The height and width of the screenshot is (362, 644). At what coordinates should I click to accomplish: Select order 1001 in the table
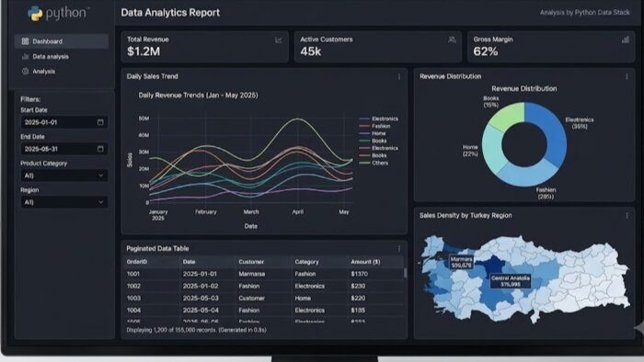(x=263, y=274)
